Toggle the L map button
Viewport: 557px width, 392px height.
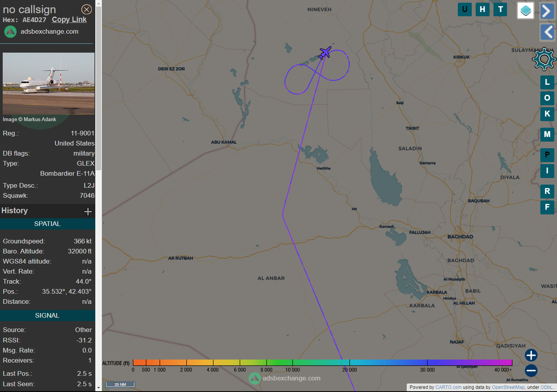click(x=547, y=82)
